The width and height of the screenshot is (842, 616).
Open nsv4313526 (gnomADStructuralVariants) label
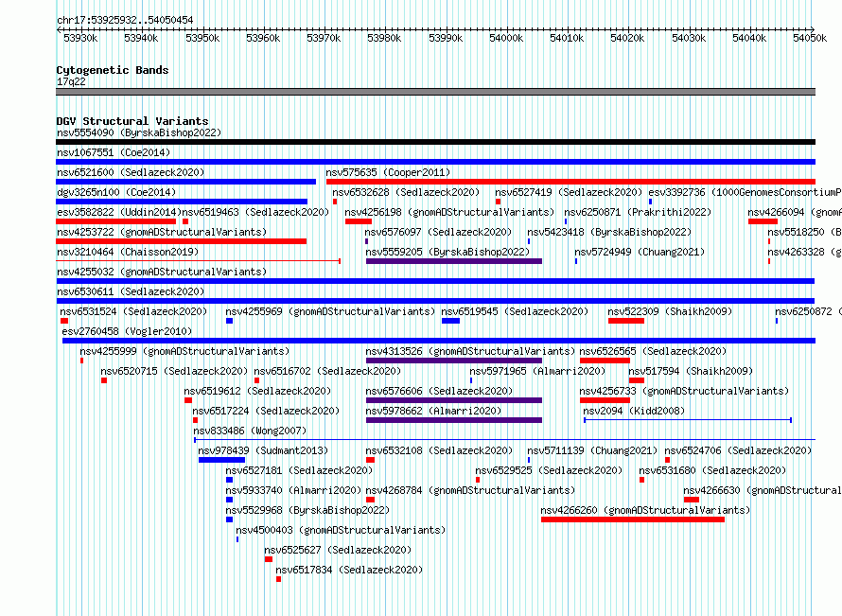[x=470, y=351]
